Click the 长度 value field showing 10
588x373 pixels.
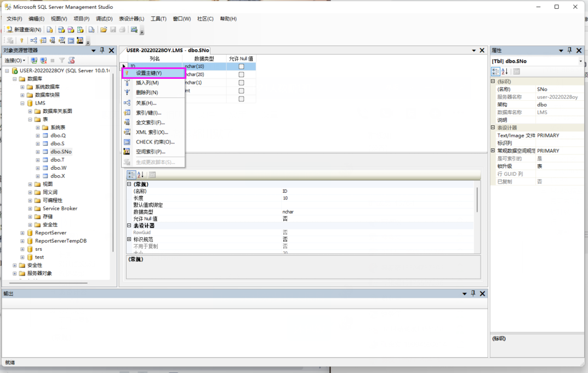378,198
